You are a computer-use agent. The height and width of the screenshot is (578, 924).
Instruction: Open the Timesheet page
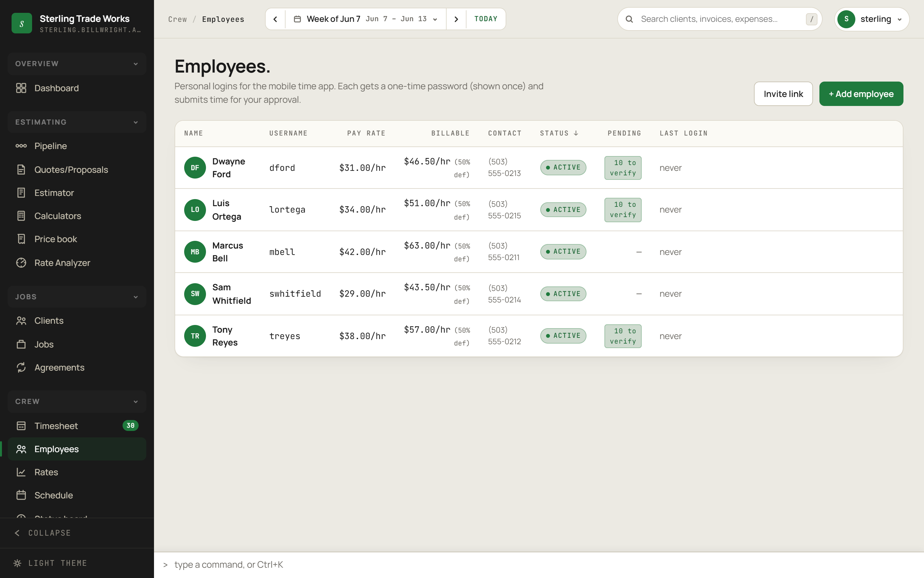(x=77, y=425)
